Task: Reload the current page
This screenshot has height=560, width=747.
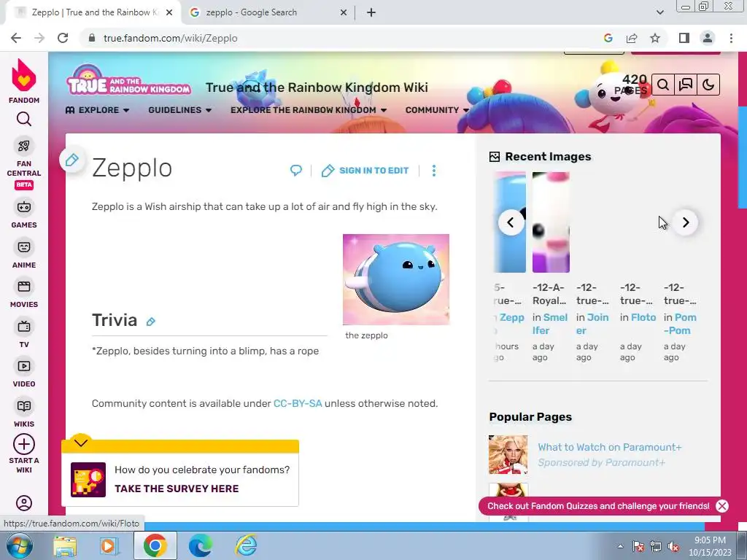Action: coord(63,38)
